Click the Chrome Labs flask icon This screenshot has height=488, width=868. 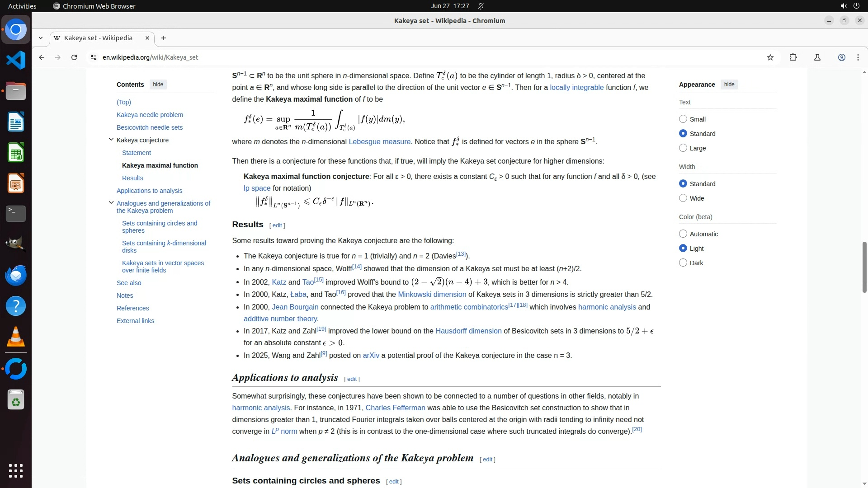pos(817,57)
